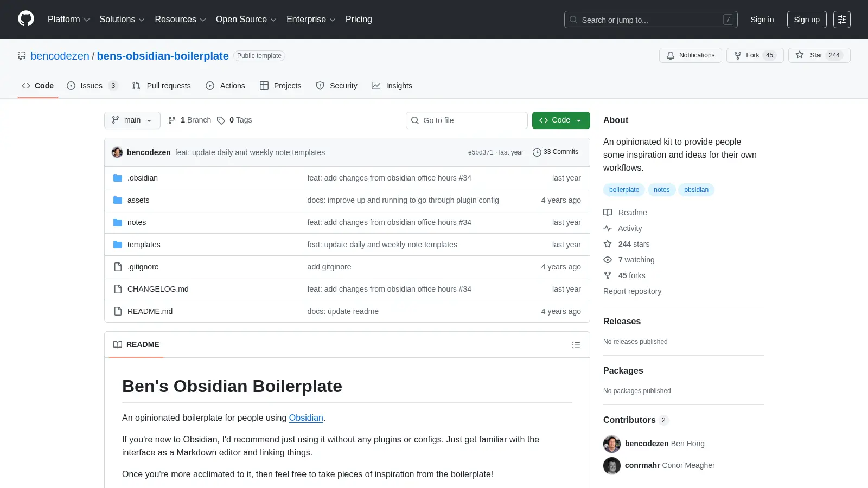
Task: Open the Security tab
Action: (336, 86)
